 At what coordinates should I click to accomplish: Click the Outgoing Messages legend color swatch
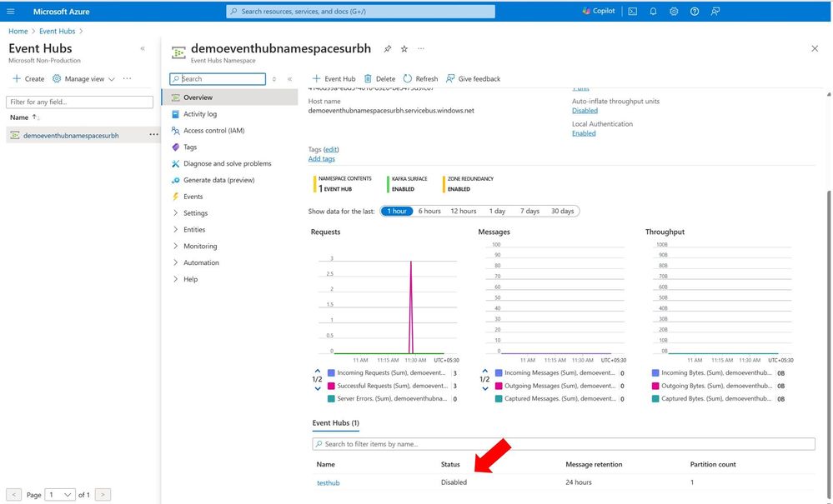coord(499,386)
